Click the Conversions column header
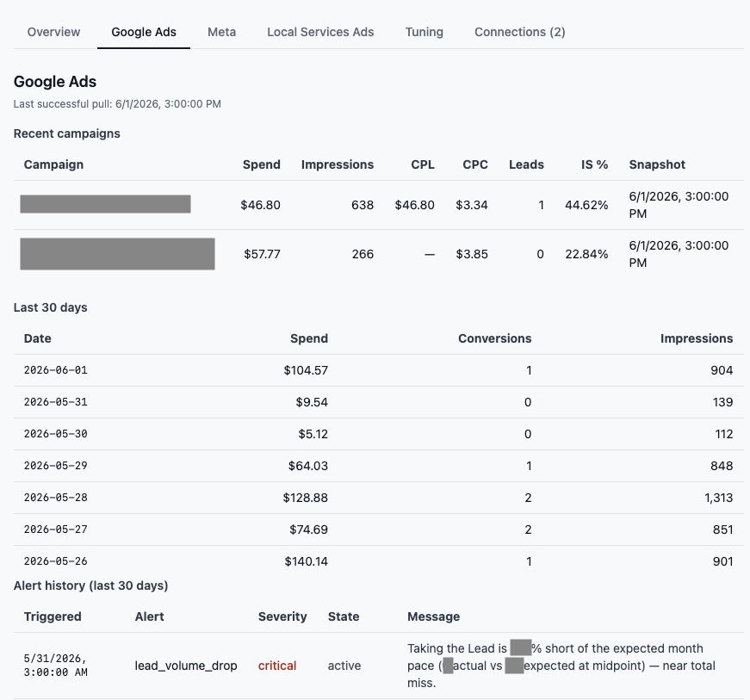Screen dimensions: 750x700 click(494, 338)
